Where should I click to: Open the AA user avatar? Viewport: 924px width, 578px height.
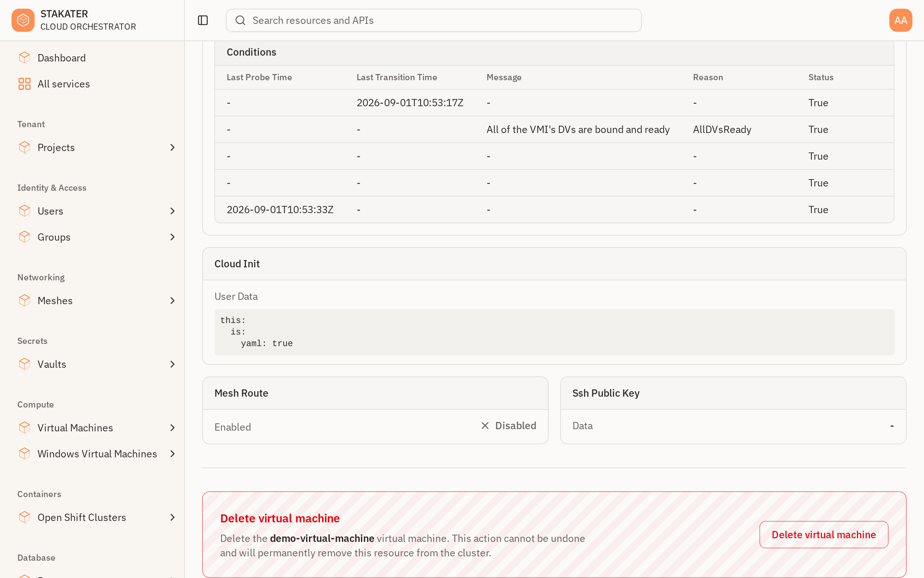pos(901,20)
